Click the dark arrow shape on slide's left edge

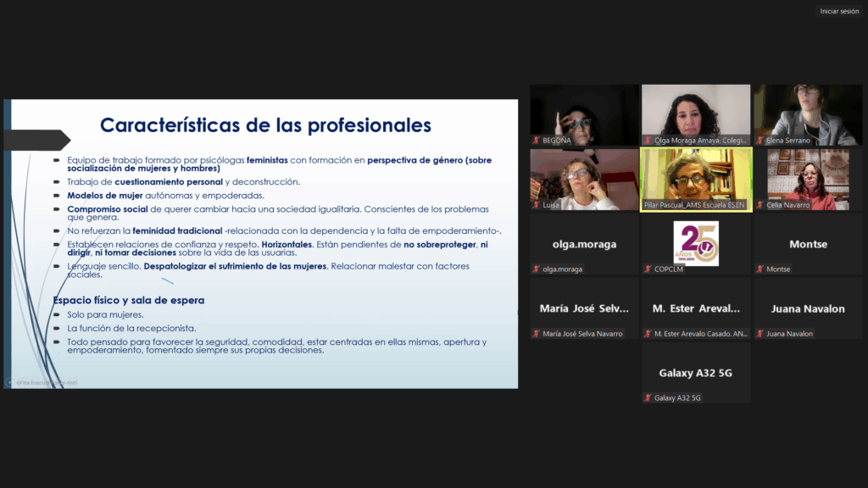(36, 140)
